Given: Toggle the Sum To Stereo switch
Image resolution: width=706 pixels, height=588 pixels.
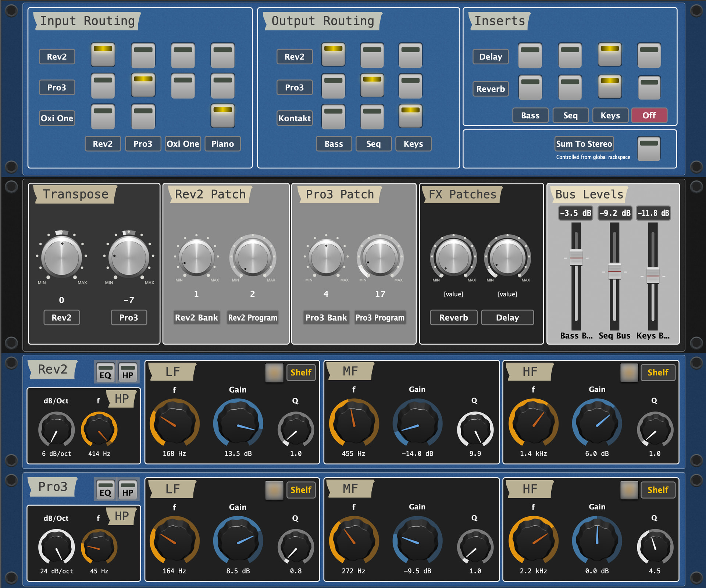Looking at the screenshot, I should (649, 149).
